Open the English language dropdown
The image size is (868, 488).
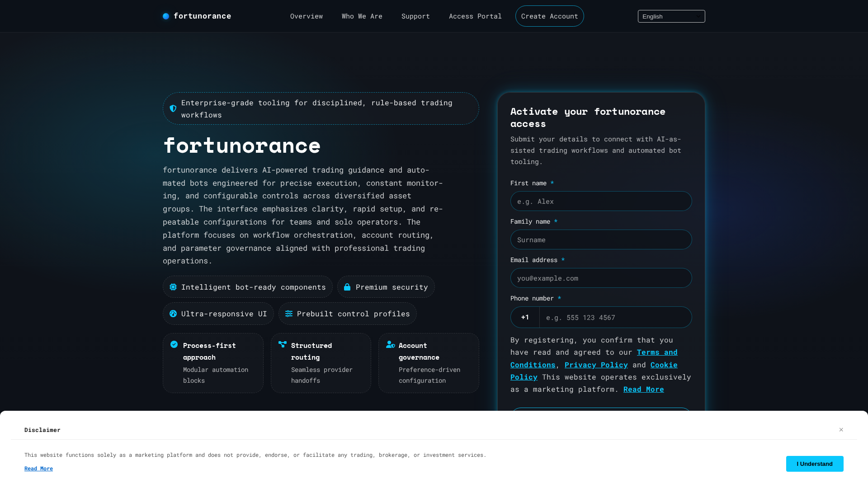(x=671, y=16)
